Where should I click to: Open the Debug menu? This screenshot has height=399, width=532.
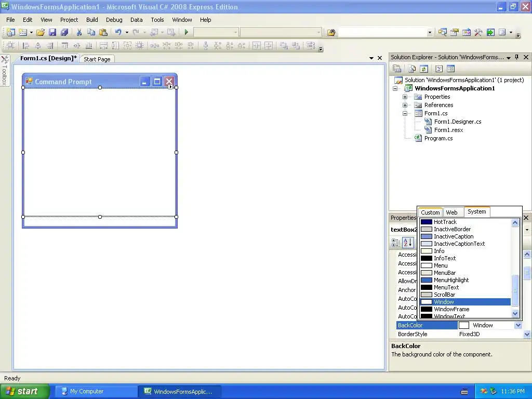coord(114,20)
